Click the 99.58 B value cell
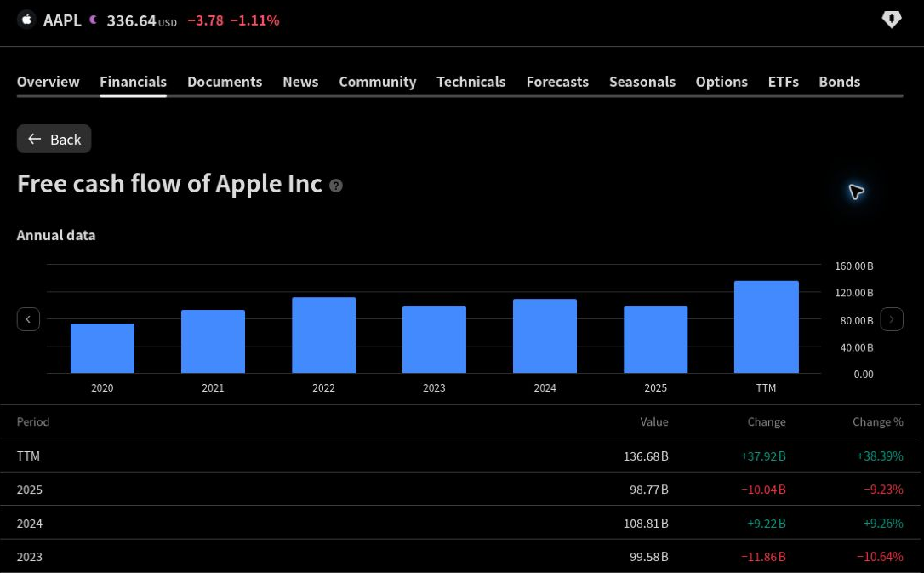This screenshot has height=573, width=924. [x=649, y=557]
